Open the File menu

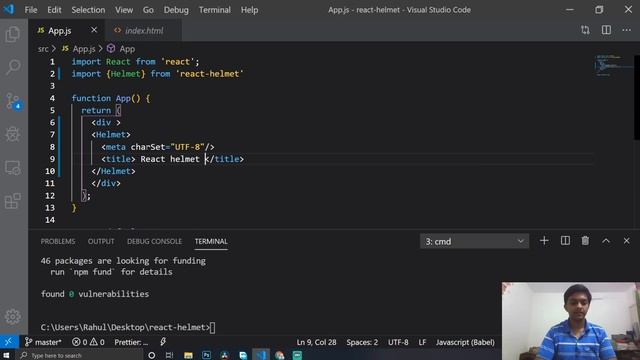click(x=31, y=10)
